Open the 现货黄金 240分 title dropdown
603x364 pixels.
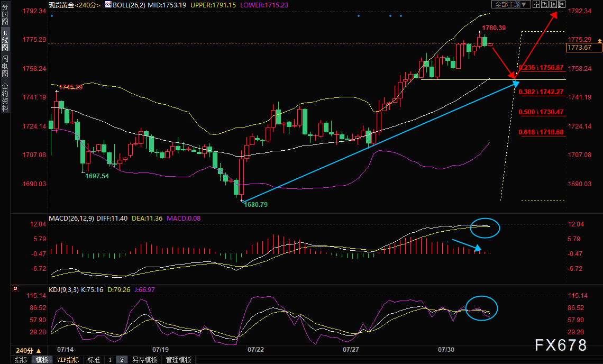(x=75, y=5)
